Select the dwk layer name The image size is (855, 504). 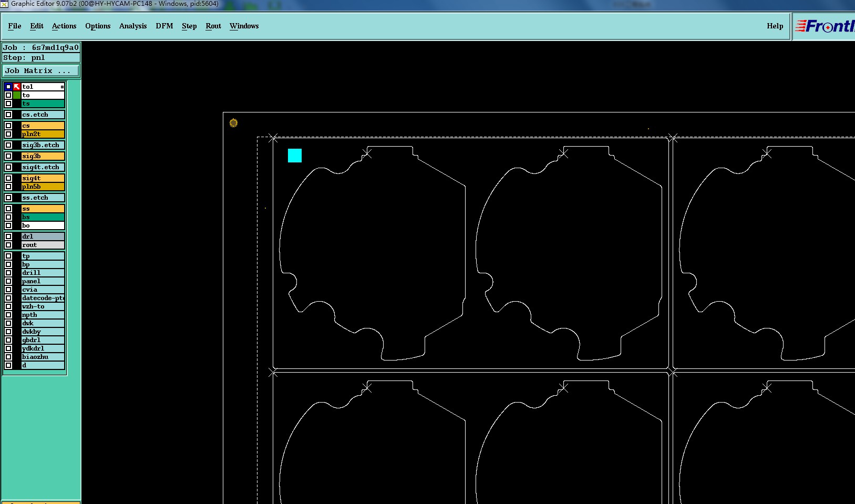coord(43,323)
